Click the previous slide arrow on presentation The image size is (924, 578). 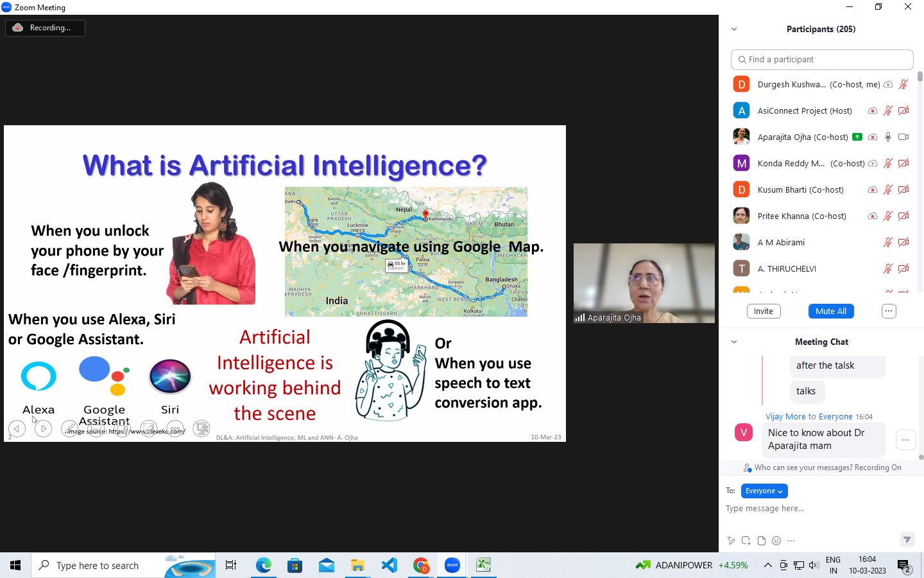17,428
